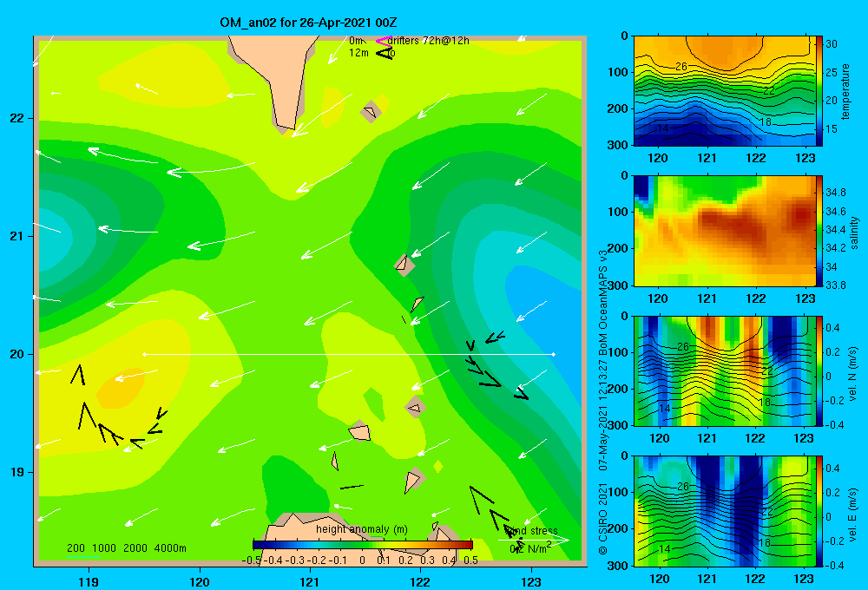
Task: Click latitude label '22' on main map axis
Action: [x=17, y=118]
